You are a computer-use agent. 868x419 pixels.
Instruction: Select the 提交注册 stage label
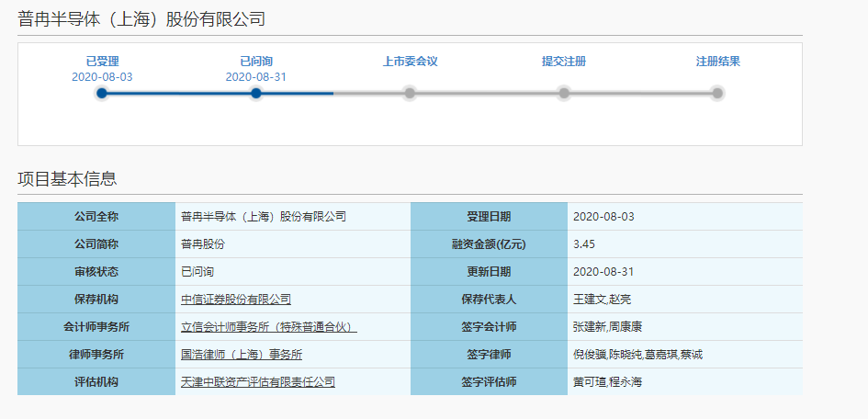[564, 62]
